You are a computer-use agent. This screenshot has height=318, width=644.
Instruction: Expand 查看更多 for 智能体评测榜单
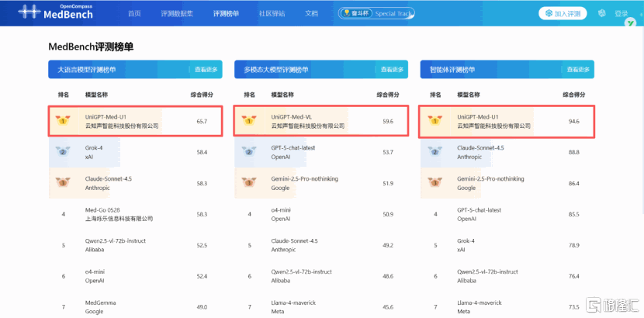point(578,70)
